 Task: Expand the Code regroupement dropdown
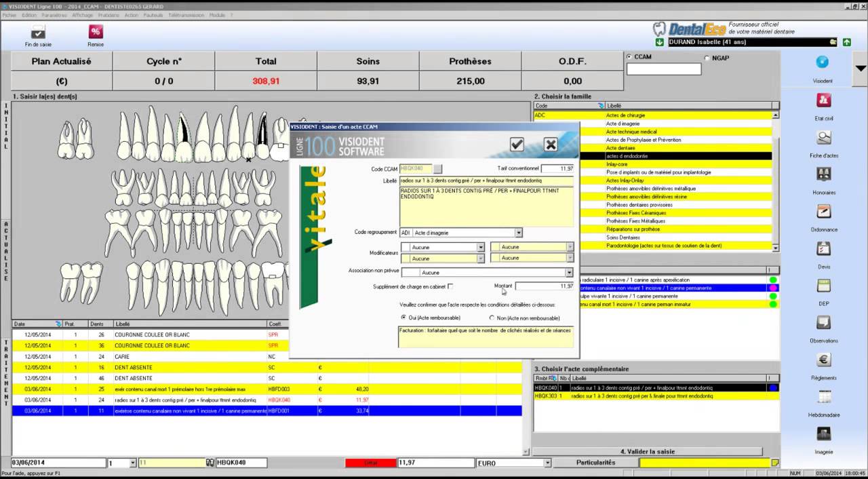pyautogui.click(x=518, y=233)
